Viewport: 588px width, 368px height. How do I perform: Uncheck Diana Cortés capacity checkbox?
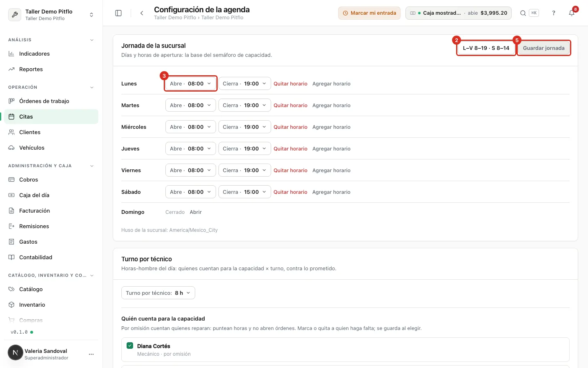[130, 346]
